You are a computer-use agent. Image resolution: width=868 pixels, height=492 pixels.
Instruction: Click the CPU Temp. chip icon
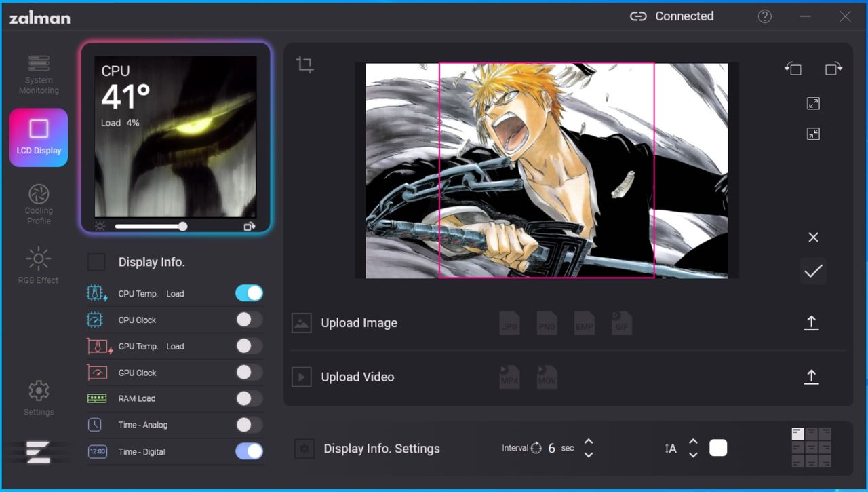coord(98,293)
